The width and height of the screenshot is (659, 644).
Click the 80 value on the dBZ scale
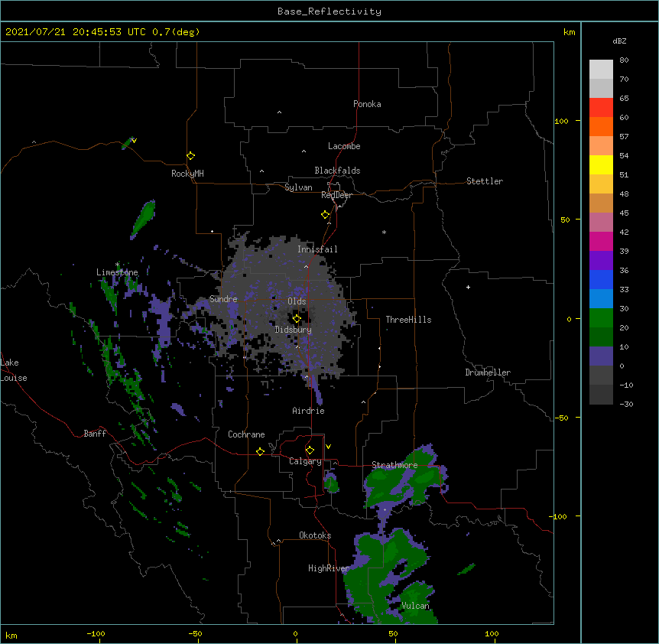(624, 60)
